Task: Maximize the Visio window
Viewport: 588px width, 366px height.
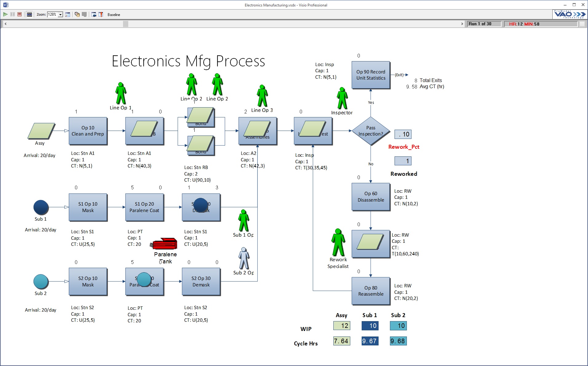Action: (574, 5)
